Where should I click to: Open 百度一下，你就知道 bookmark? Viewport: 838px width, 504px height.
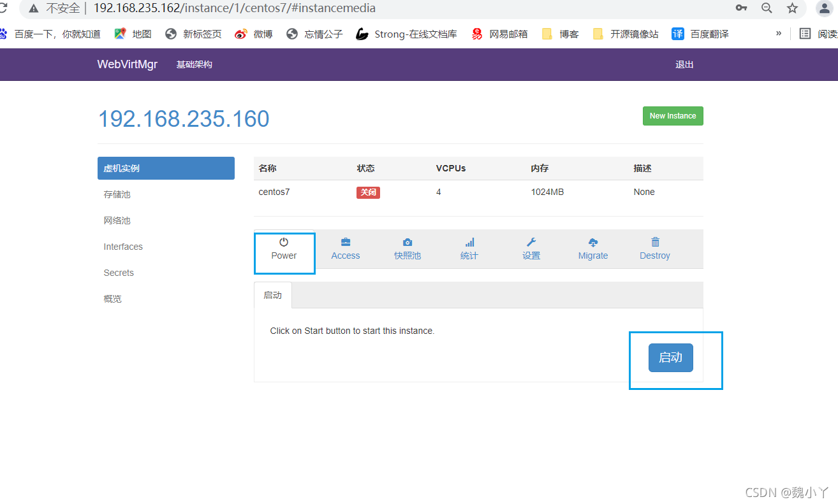pyautogui.click(x=51, y=34)
